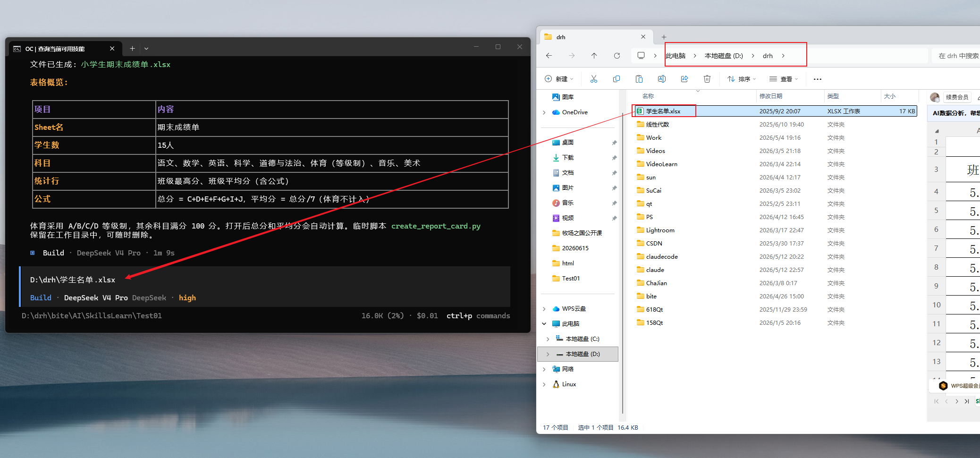The image size is (980, 458).
Task: Open 下载 in the Explorer sidebar
Action: (568, 158)
